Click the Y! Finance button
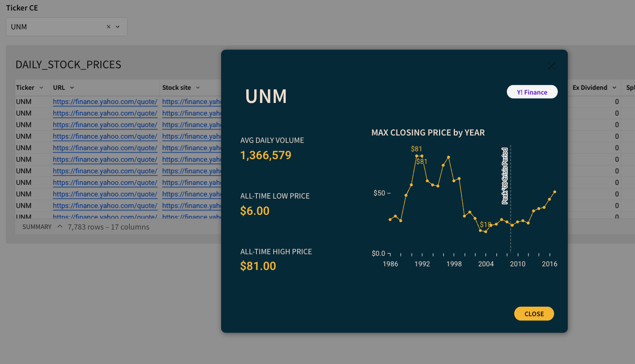 tap(532, 92)
